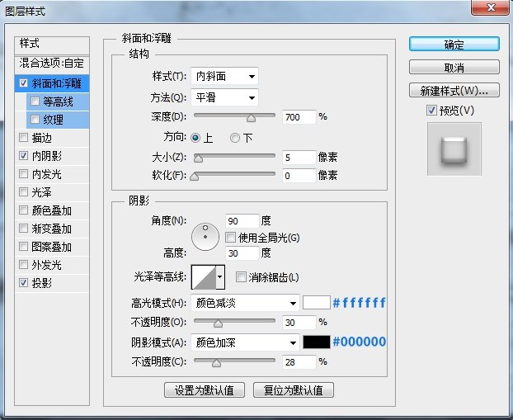Click the 不透明度(O) field showing 30
The image size is (513, 420).
[x=299, y=323]
